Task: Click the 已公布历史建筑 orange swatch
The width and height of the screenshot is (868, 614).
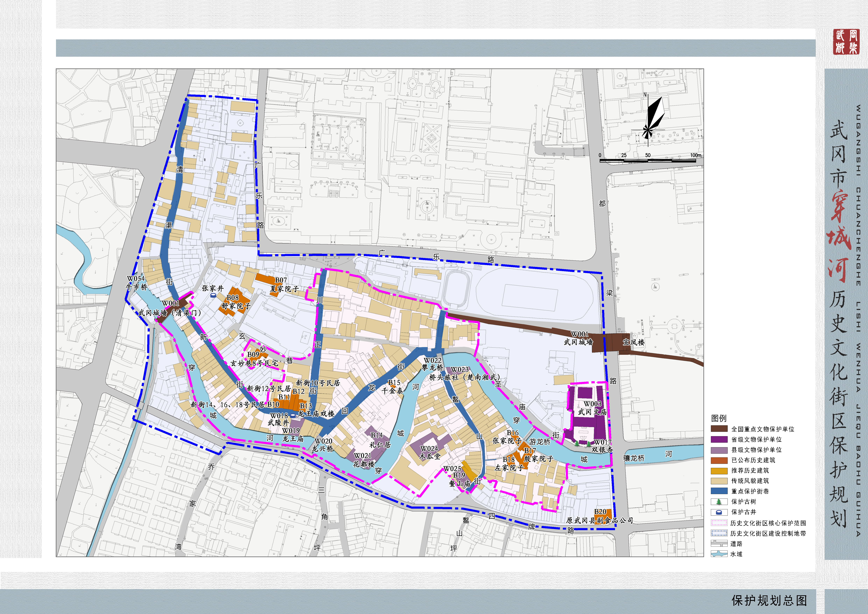Action: point(719,460)
